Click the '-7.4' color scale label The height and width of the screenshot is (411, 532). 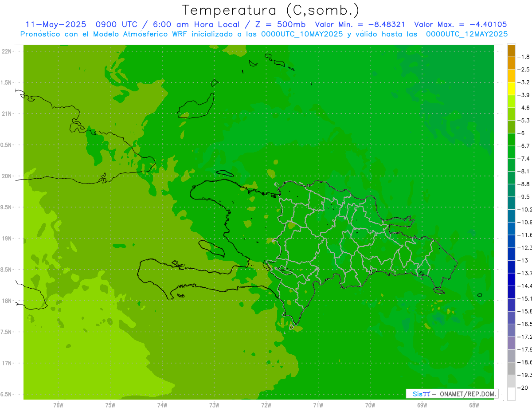point(524,158)
